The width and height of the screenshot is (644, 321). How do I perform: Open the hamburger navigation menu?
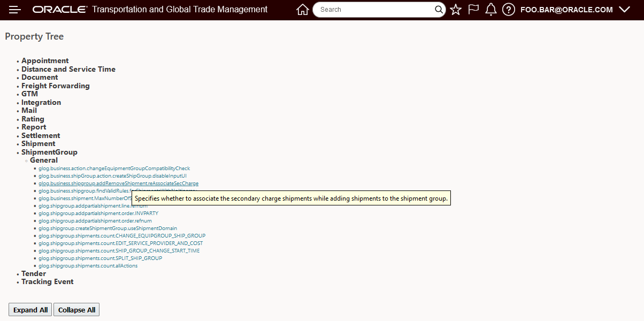[15, 10]
